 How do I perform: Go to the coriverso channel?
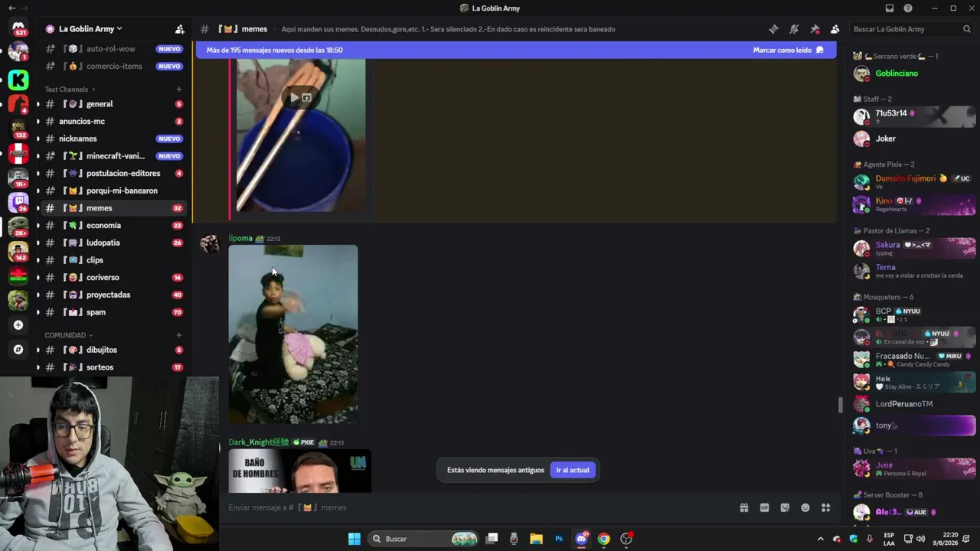(x=113, y=278)
